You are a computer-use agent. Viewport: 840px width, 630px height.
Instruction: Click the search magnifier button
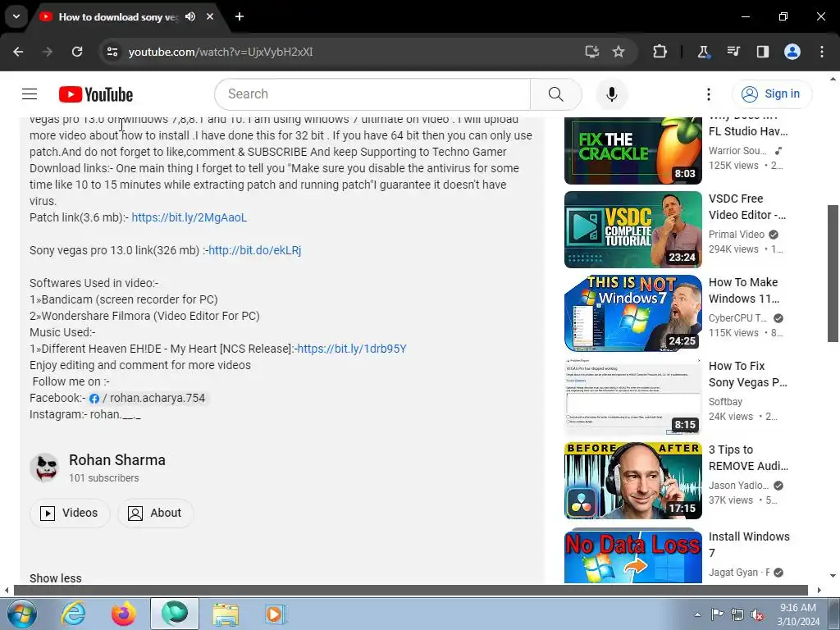[556, 94]
